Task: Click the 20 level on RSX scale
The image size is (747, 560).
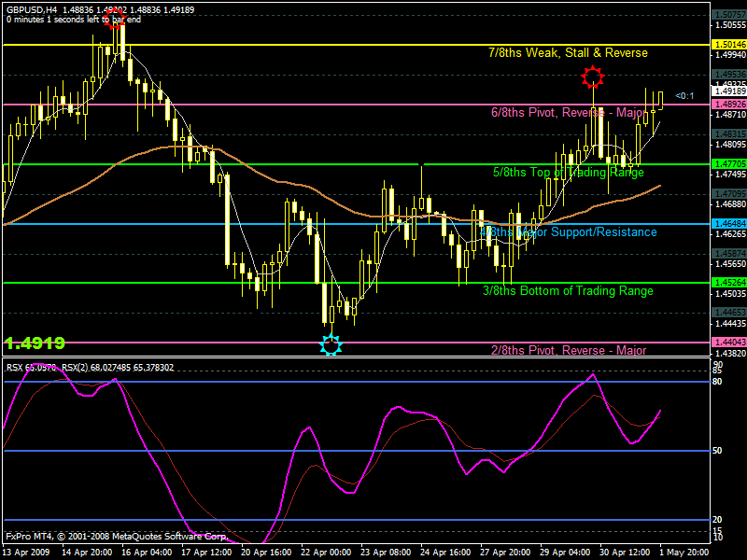Action: pyautogui.click(x=717, y=520)
